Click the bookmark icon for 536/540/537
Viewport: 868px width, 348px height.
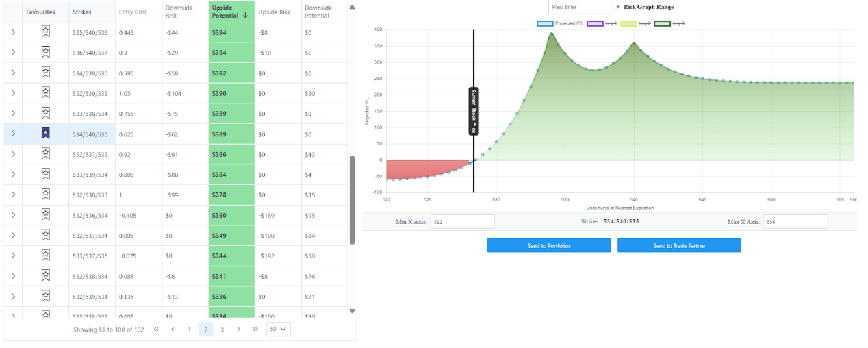coord(45,52)
